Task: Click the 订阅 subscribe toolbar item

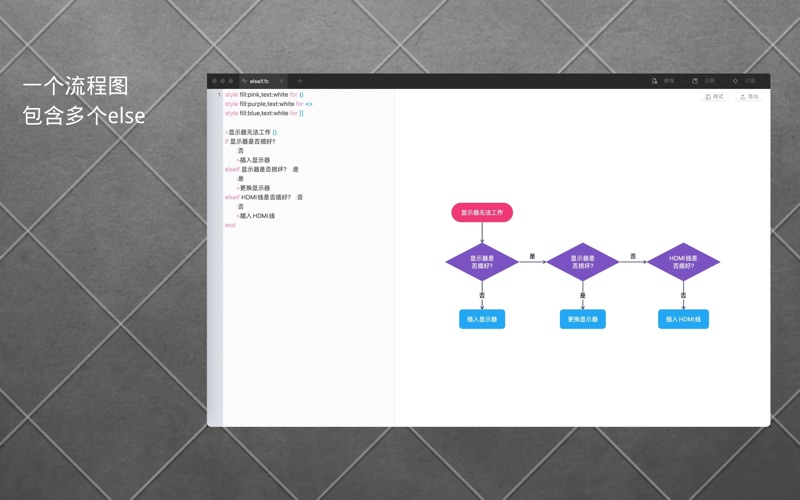Action: pos(744,81)
